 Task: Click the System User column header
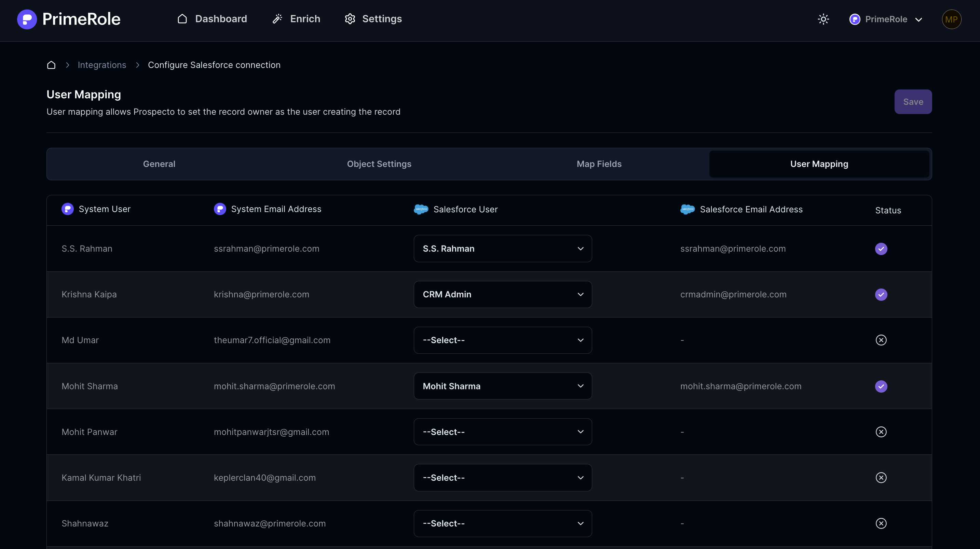click(x=105, y=209)
